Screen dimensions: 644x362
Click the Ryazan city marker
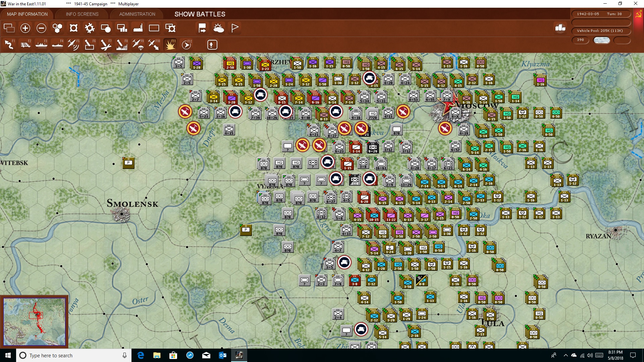(615, 230)
